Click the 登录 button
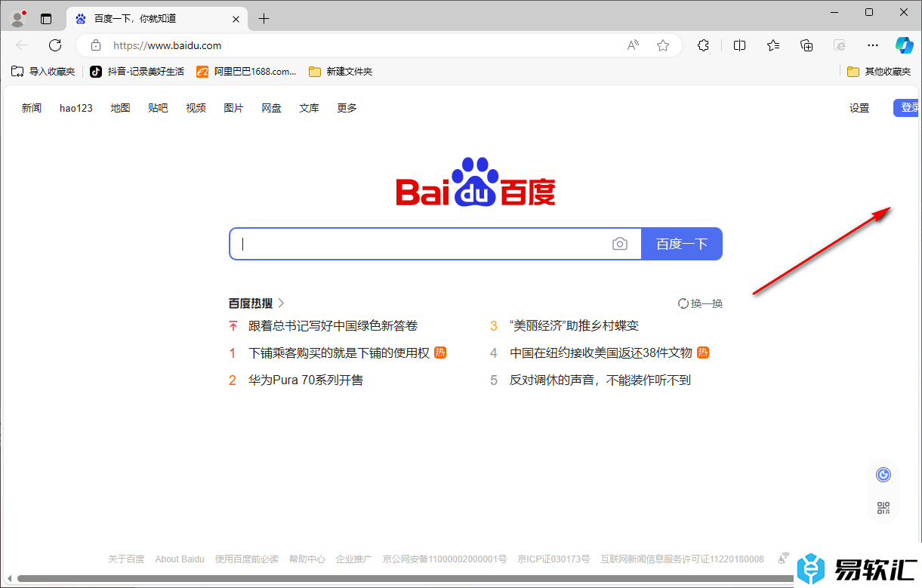The height and width of the screenshot is (588, 922). [906, 108]
